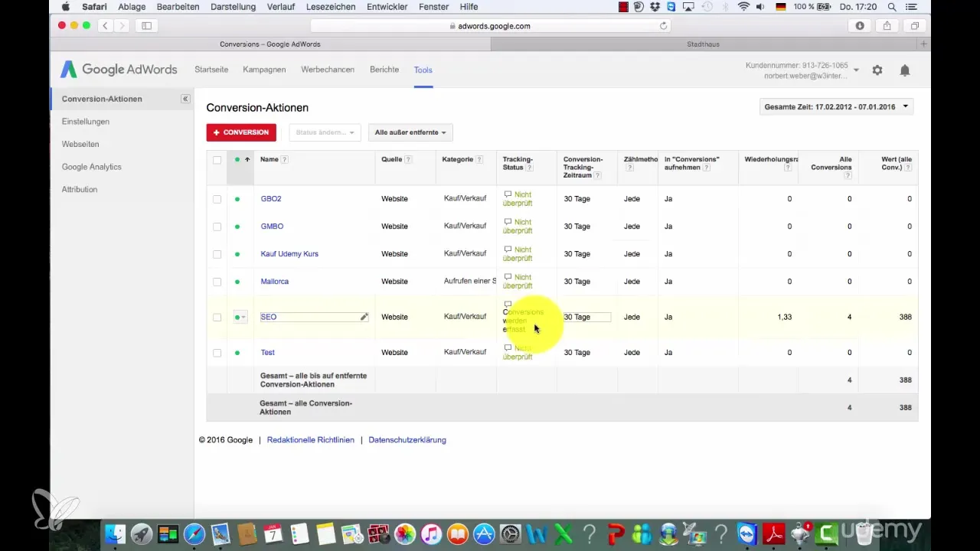Open the Werbechancen tab
The width and height of the screenshot is (980, 551).
pos(328,70)
